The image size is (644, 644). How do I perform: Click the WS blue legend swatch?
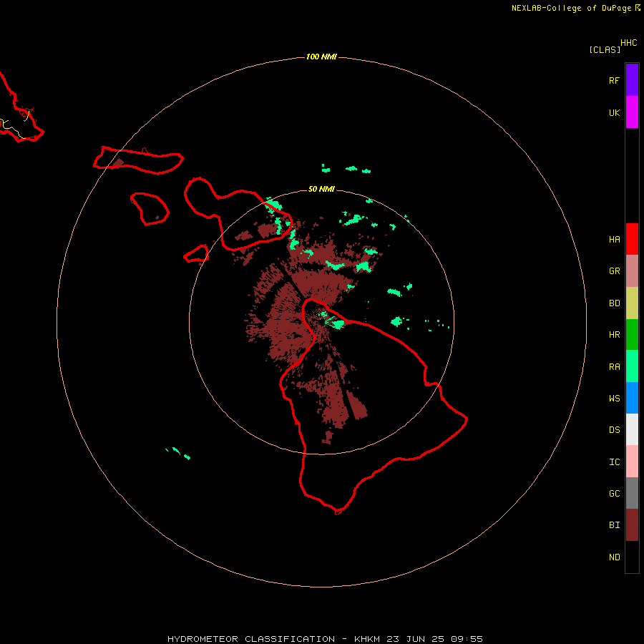632,398
